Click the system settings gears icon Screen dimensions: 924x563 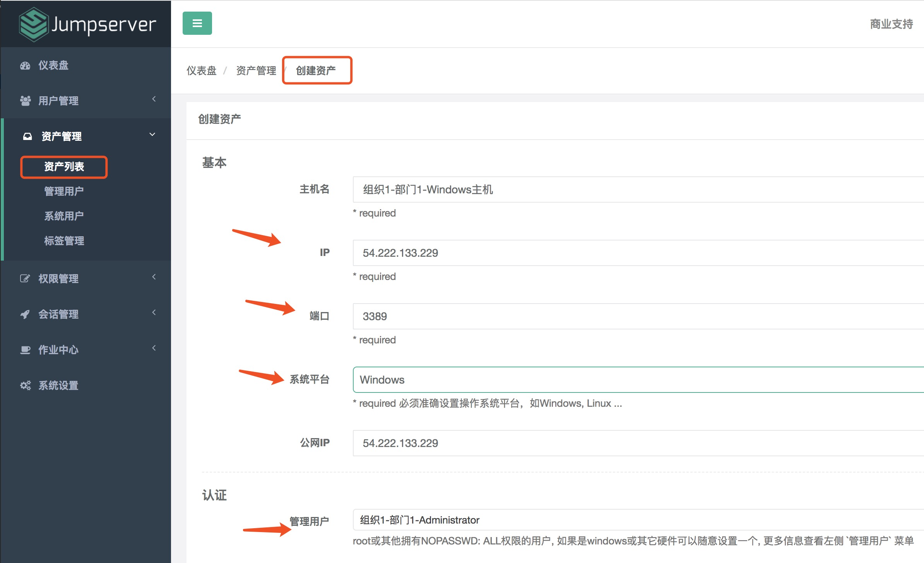[x=25, y=386]
